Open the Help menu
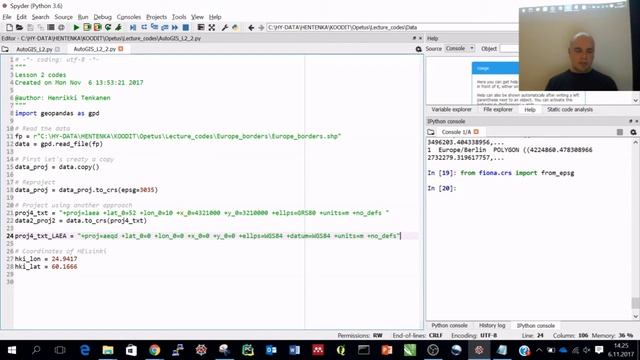This screenshot has height=360, width=640. (x=215, y=17)
